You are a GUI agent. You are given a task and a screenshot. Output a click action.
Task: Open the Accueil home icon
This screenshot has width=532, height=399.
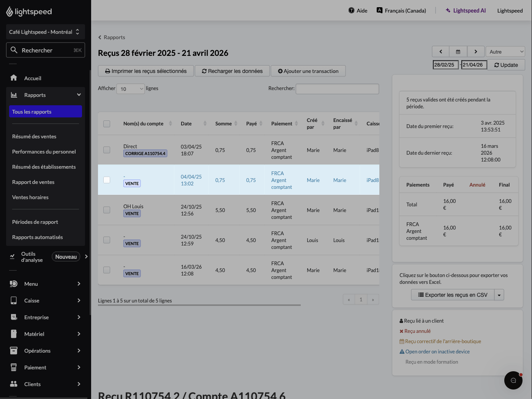click(14, 78)
